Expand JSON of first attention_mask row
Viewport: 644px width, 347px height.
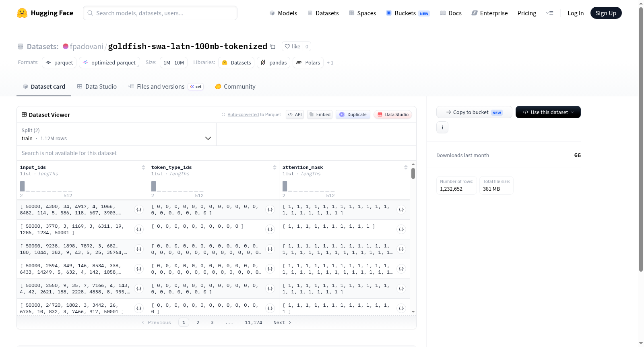(401, 210)
